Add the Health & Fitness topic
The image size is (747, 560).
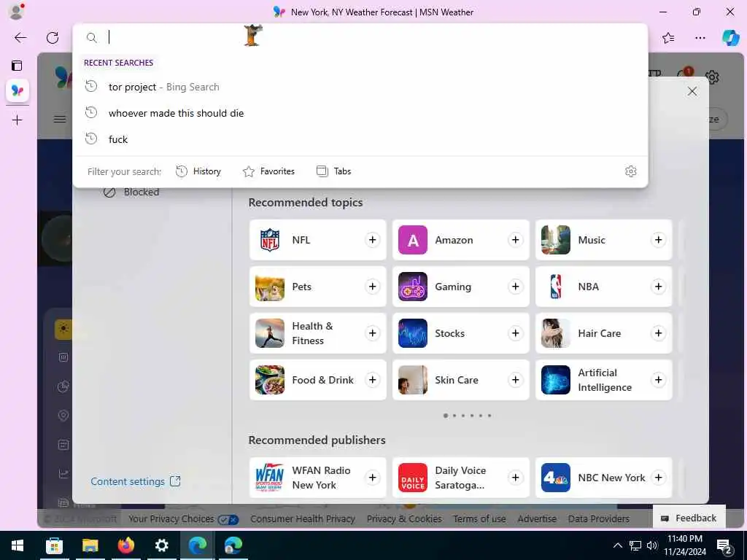pyautogui.click(x=373, y=333)
